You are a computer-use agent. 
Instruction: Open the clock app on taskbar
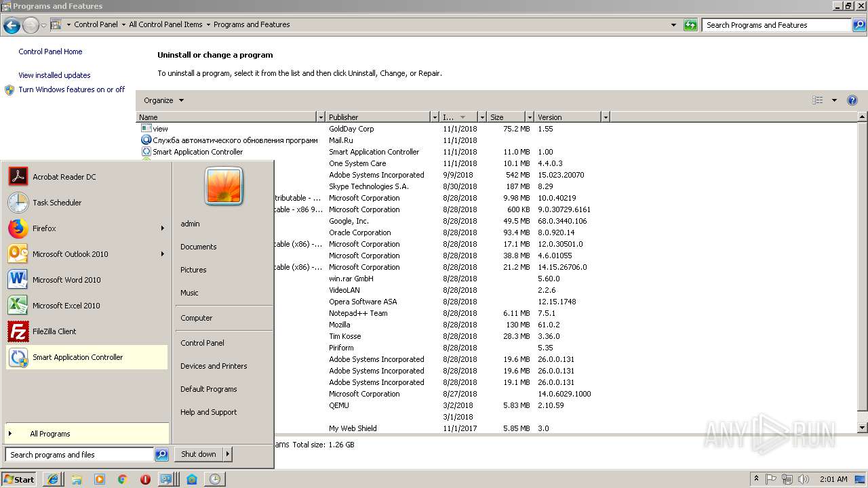click(x=215, y=479)
